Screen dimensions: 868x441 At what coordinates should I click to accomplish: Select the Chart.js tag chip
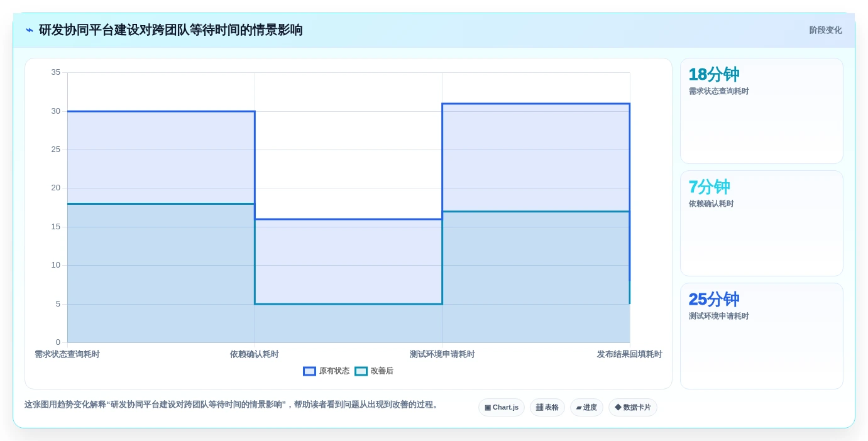click(x=502, y=407)
